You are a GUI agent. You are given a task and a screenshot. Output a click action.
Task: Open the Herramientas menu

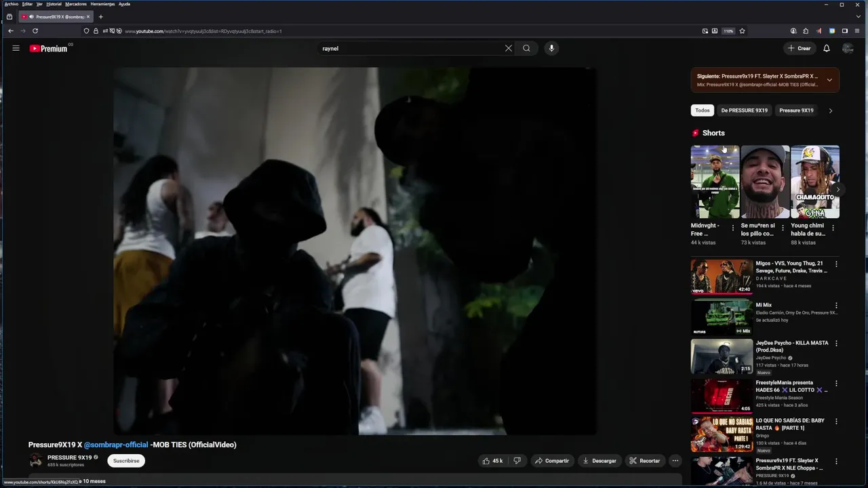click(102, 4)
